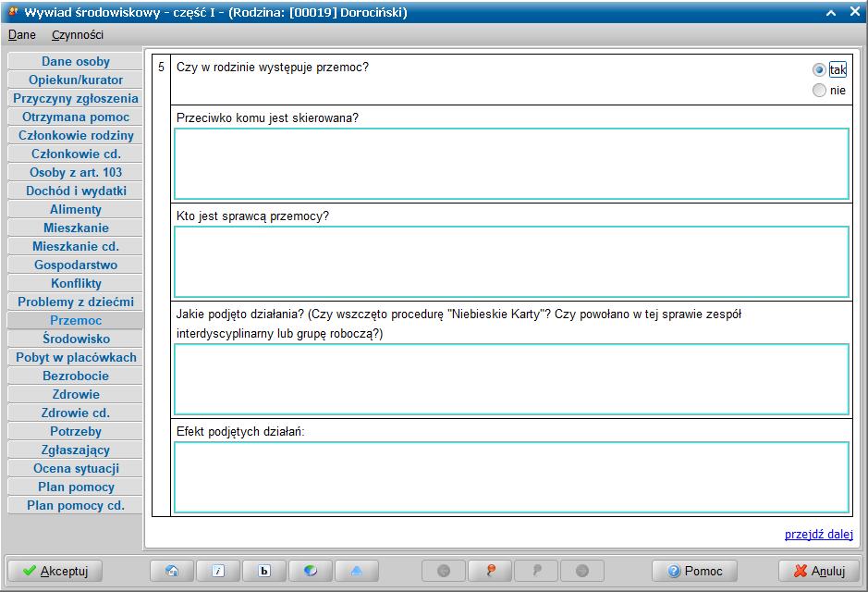This screenshot has height=592, width=868.
Task: Navigate to Ocena sytuacji section
Action: 76,468
